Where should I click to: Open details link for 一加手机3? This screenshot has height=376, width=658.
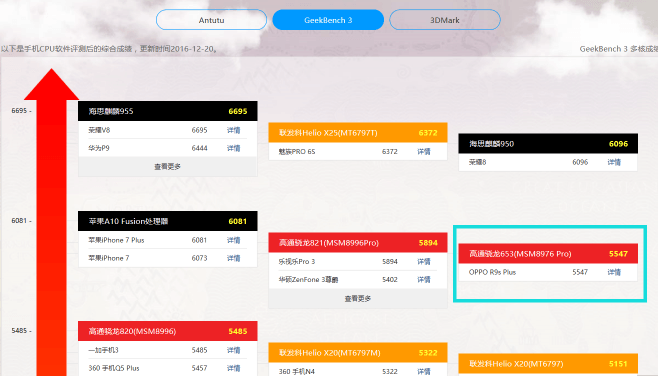234,350
